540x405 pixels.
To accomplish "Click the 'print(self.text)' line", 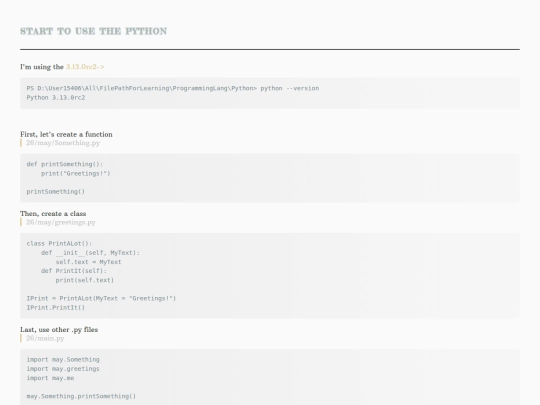I will coord(85,280).
